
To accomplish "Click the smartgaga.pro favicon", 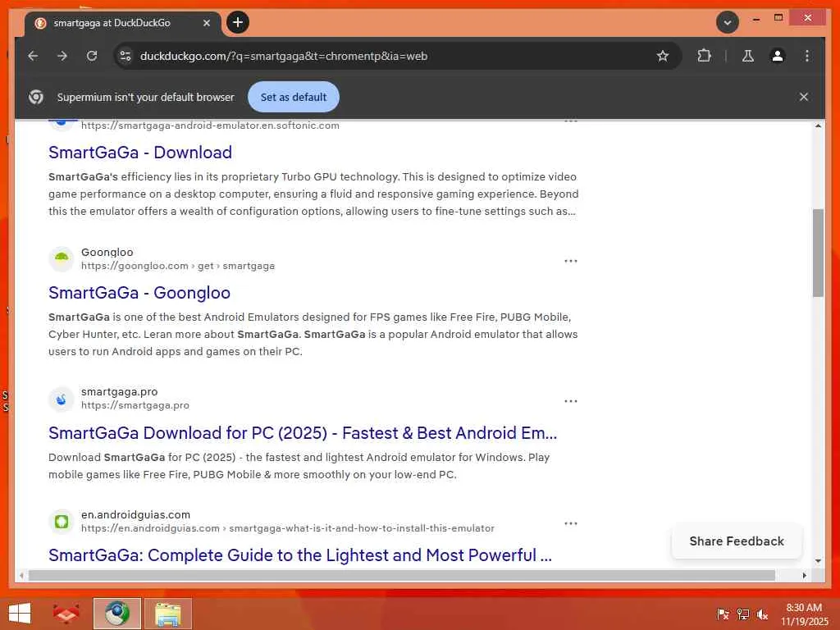I will [62, 399].
